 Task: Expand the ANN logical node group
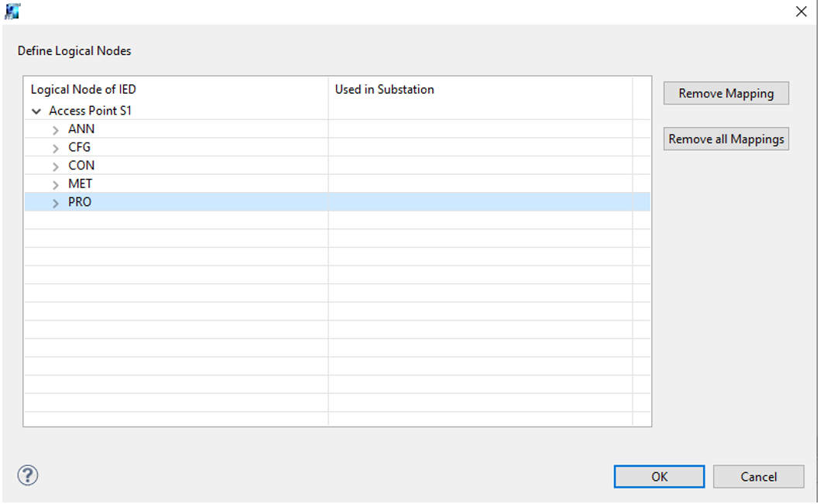coord(56,129)
